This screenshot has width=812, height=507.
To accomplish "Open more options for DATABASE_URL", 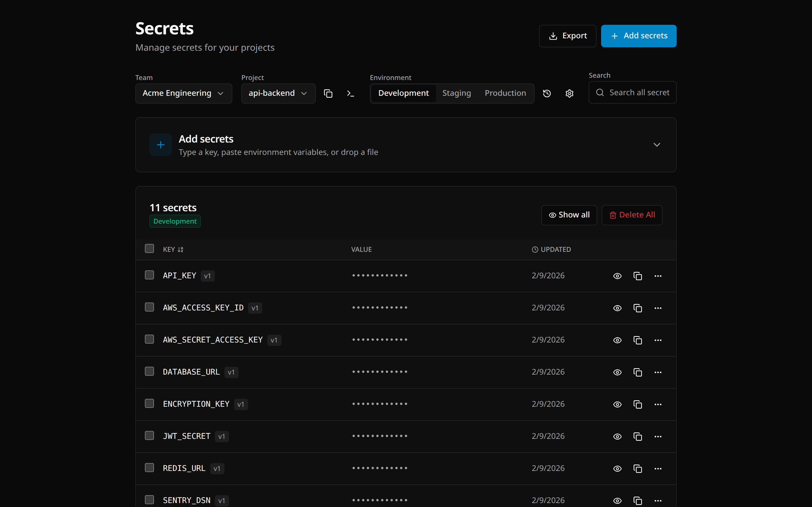I will [658, 372].
